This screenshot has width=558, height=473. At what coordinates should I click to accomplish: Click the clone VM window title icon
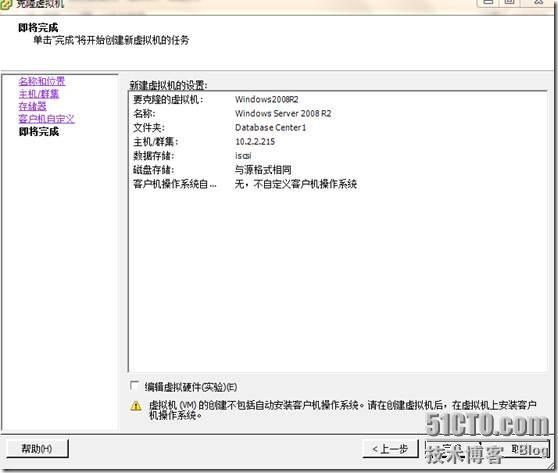click(6, 4)
